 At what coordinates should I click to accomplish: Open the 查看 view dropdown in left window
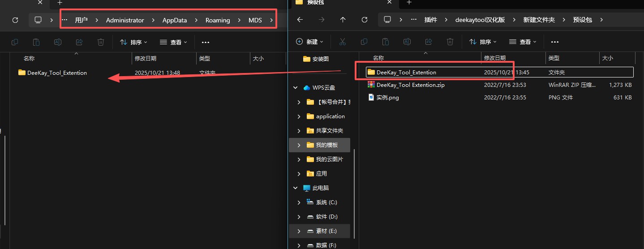(x=173, y=42)
